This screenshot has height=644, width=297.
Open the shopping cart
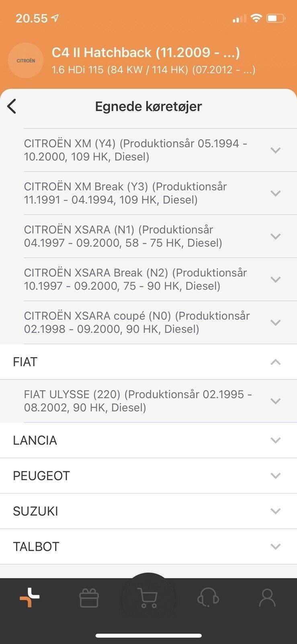[x=147, y=598]
